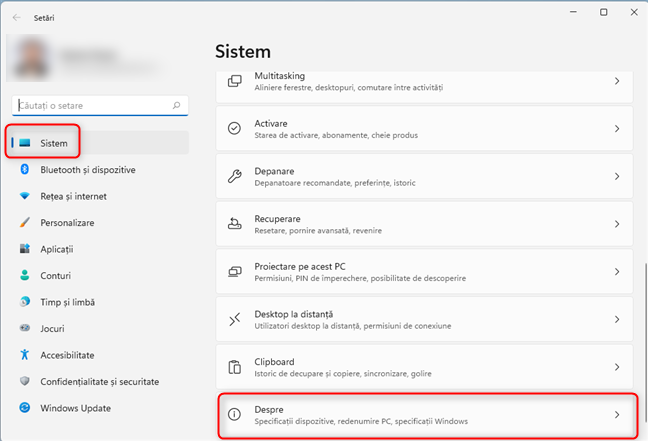The image size is (648, 441).
Task: Click the back arrow in Setări
Action: coord(16,17)
